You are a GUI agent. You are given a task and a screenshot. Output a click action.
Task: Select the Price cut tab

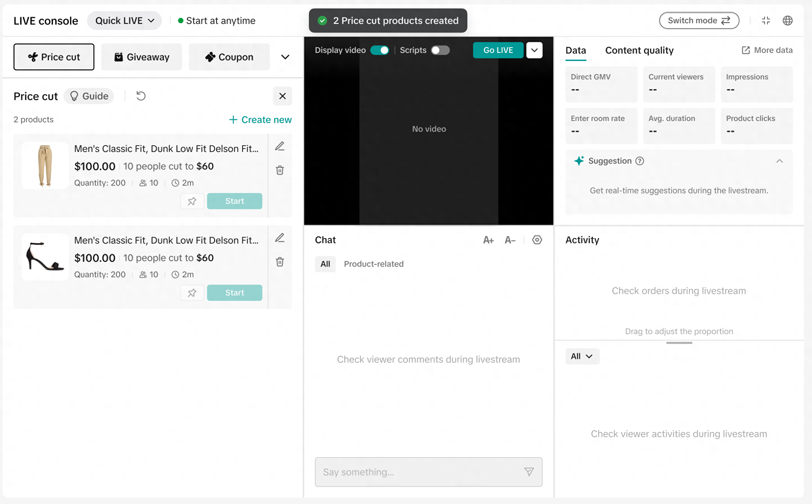point(54,57)
